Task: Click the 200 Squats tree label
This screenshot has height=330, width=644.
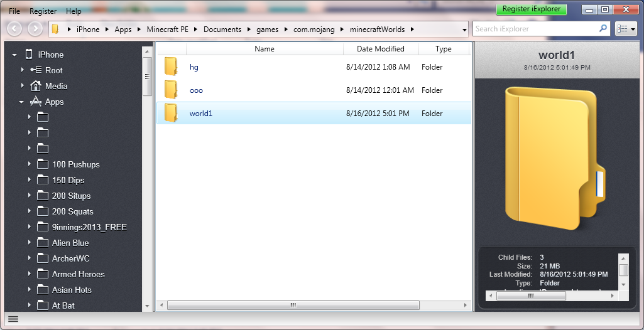Action: (x=73, y=211)
